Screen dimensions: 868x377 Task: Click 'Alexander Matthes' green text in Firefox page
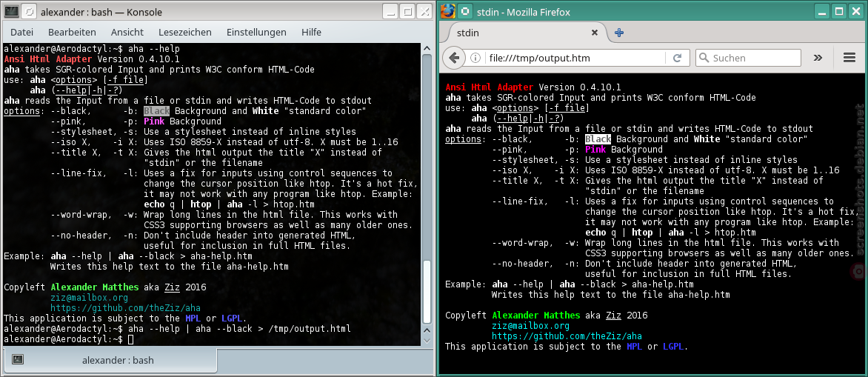[x=536, y=316]
